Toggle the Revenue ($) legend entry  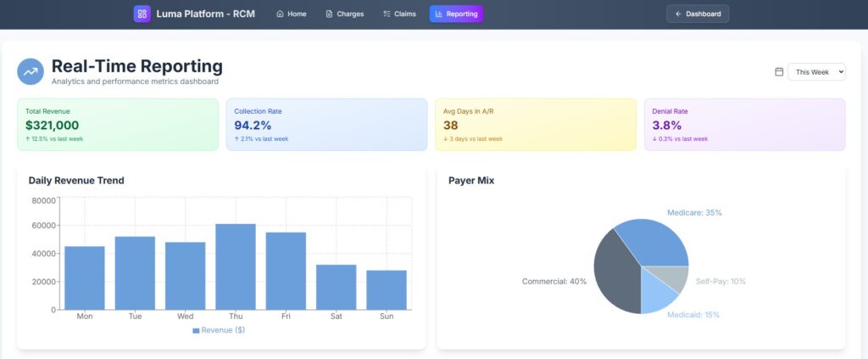[x=219, y=330]
